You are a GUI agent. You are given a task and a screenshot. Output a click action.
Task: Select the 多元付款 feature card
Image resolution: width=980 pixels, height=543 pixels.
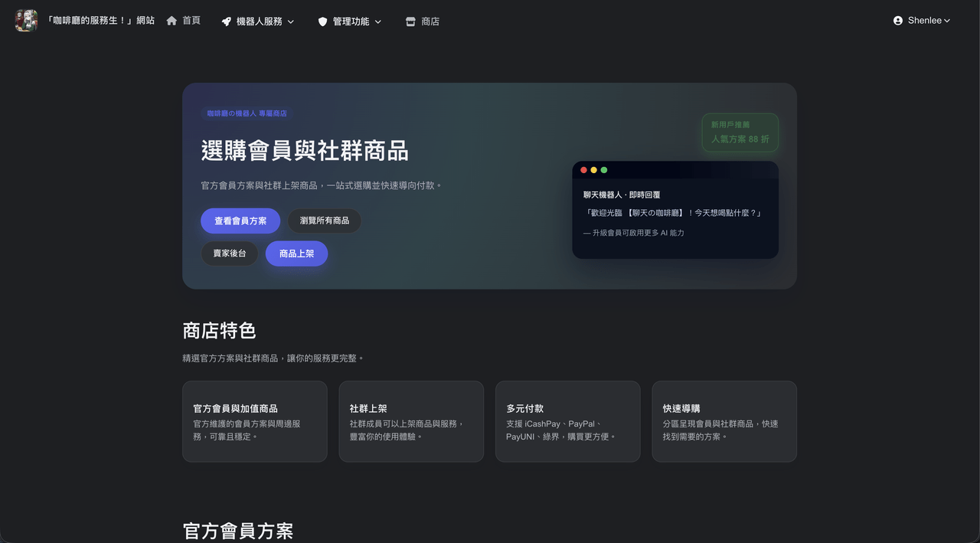coord(568,421)
